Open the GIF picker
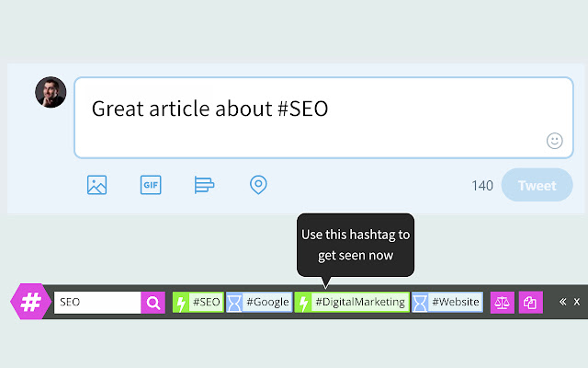The image size is (588, 368). pyautogui.click(x=151, y=185)
